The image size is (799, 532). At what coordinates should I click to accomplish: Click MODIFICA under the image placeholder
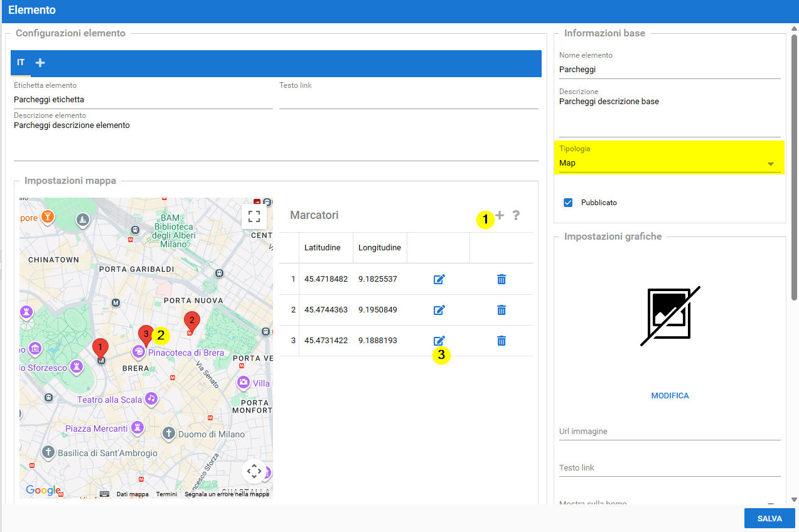[x=670, y=396]
